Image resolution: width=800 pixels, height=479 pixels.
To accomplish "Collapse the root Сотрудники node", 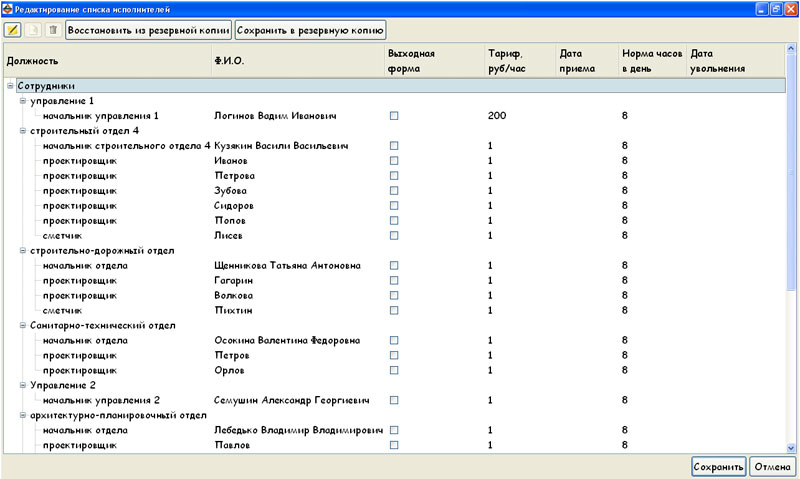I will [10, 86].
